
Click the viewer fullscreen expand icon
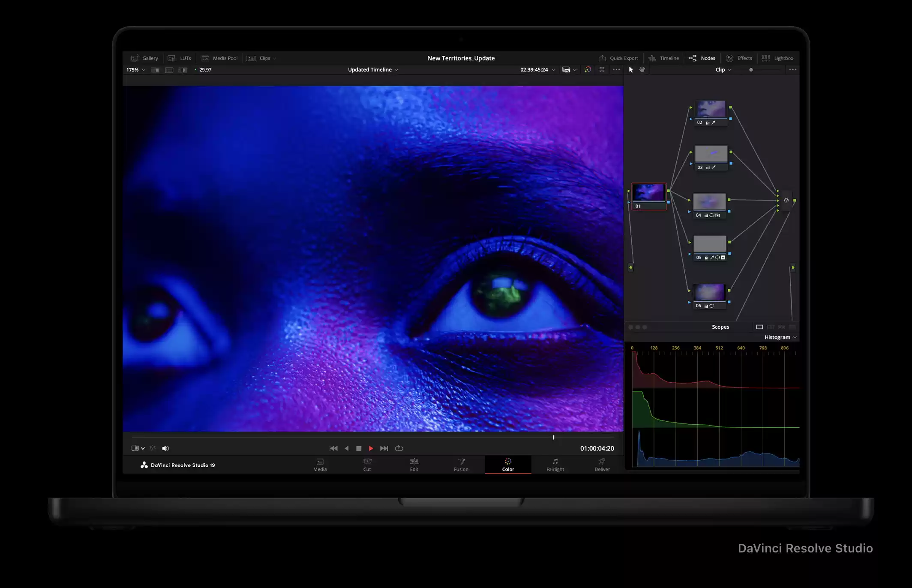pos(602,70)
